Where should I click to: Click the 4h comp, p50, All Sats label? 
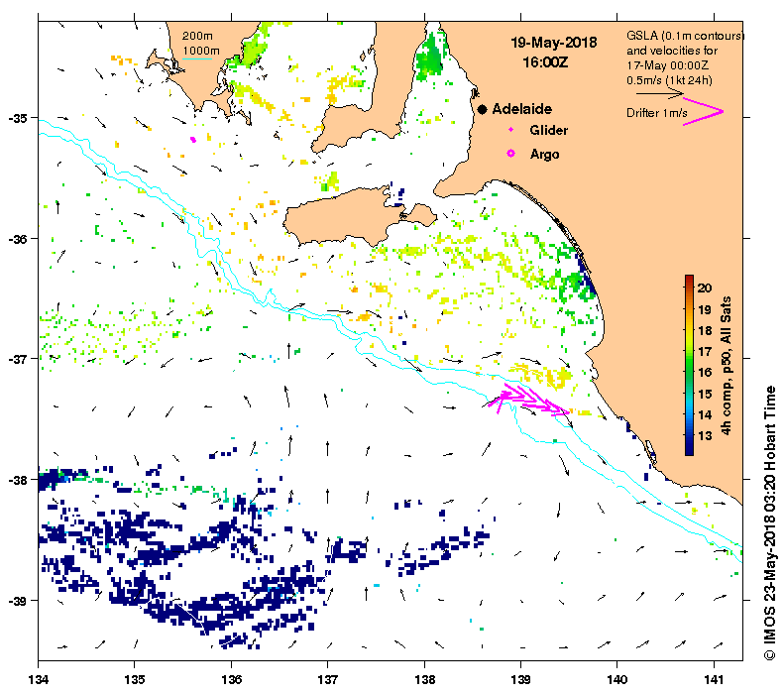click(x=726, y=365)
